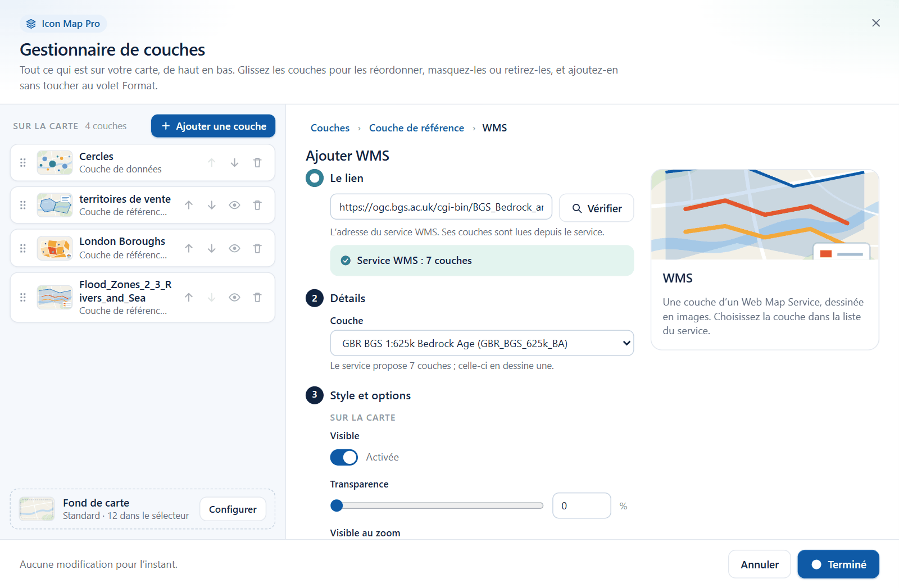The image size is (899, 588).
Task: Move the Cercles layer down
Action: tap(234, 162)
